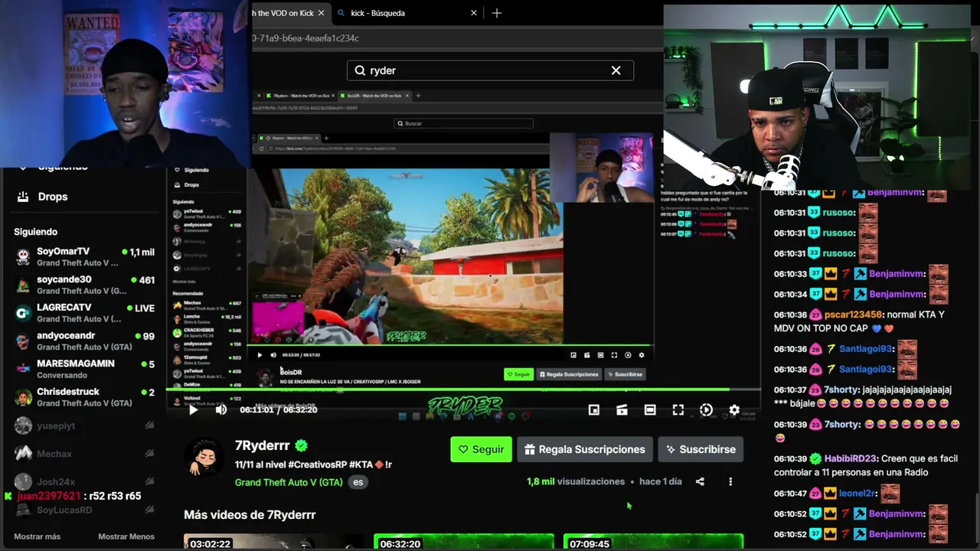
Task: Open a new browser tab
Action: 497,13
